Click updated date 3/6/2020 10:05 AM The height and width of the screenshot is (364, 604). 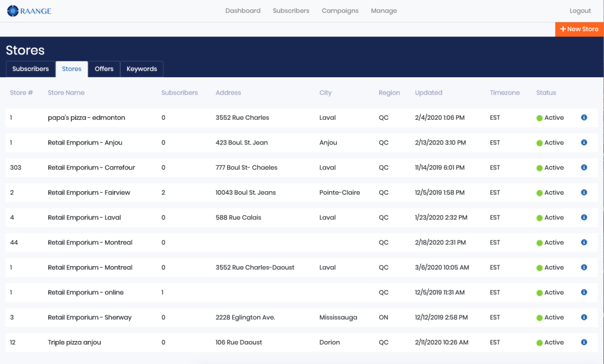(442, 267)
